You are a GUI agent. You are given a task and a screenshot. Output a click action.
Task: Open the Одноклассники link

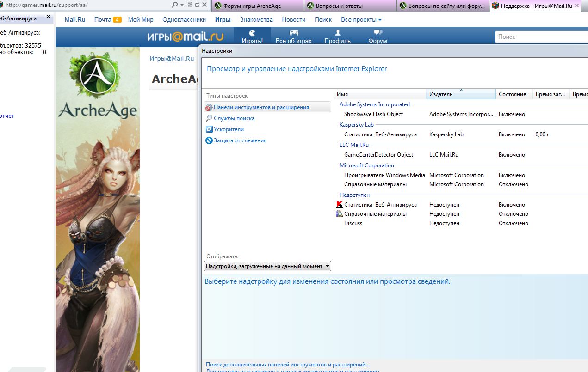click(x=184, y=20)
